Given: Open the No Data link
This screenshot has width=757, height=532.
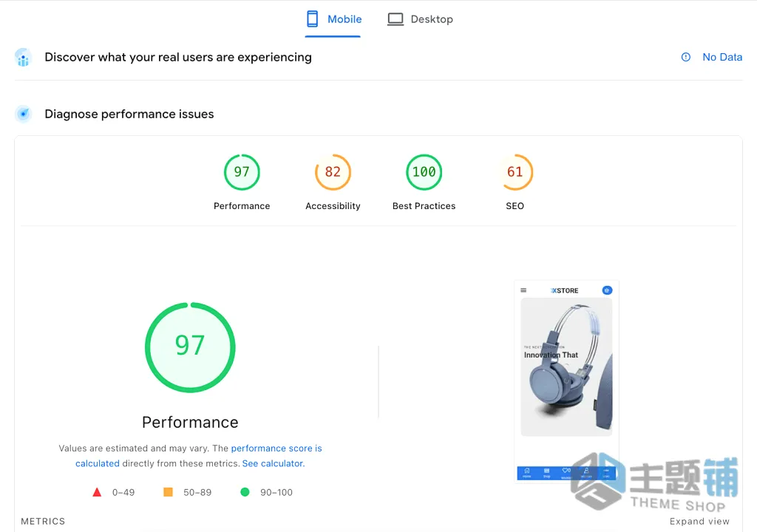Looking at the screenshot, I should [722, 57].
